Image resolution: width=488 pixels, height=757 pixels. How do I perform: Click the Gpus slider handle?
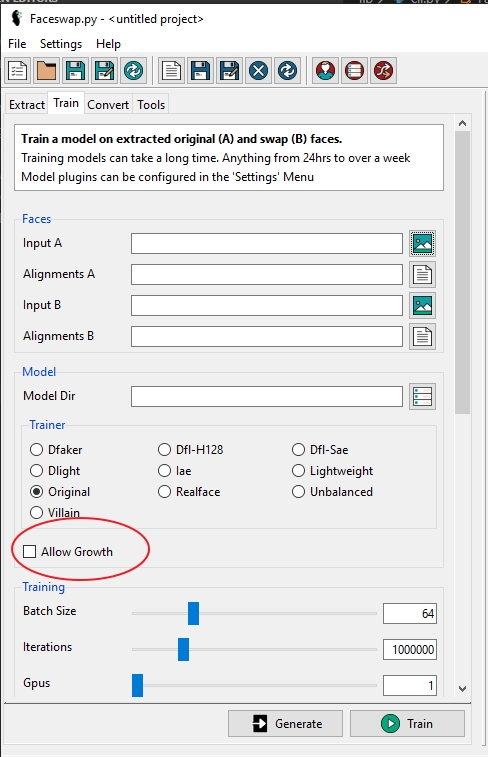point(138,685)
